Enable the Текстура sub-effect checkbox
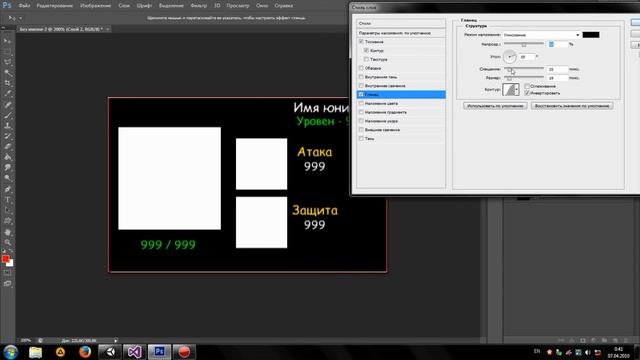 click(366, 59)
